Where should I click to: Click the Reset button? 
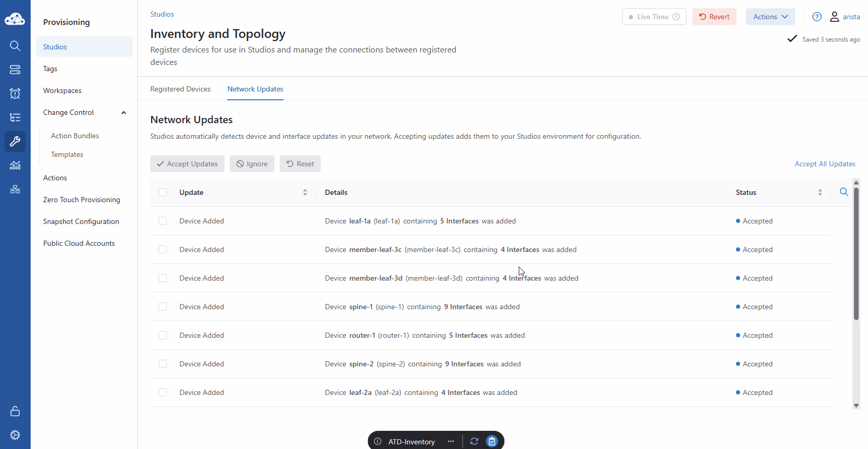[300, 164]
